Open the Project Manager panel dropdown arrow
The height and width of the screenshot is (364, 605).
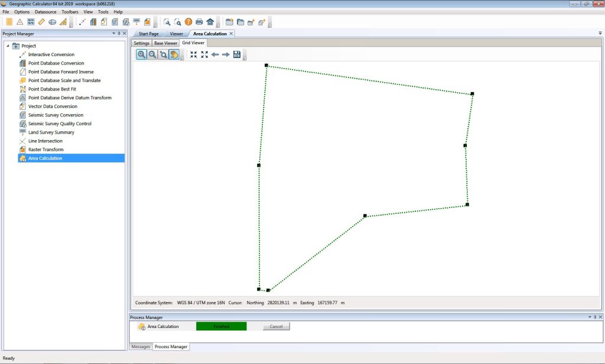click(113, 34)
